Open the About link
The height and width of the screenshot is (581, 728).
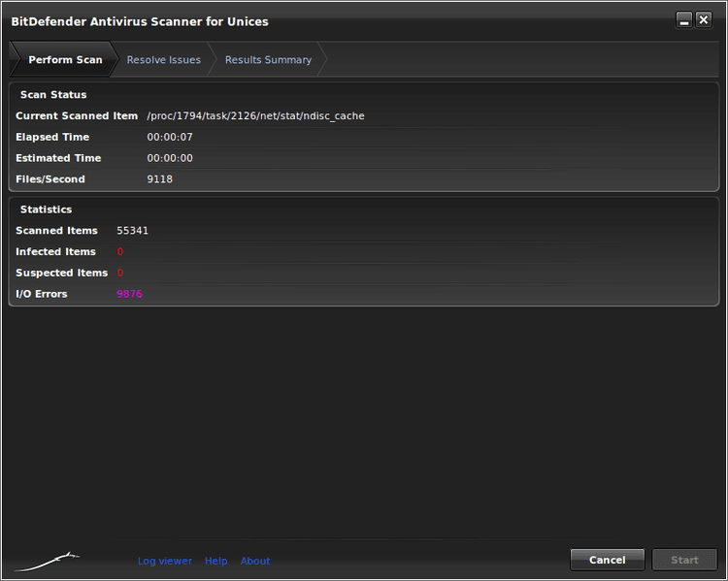[255, 561]
